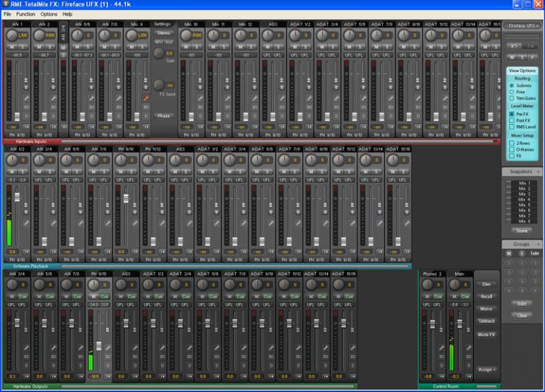Viewport: 545px width, 392px height.
Task: Click FX Send knob in Mic 9 Settings
Action: [159, 85]
